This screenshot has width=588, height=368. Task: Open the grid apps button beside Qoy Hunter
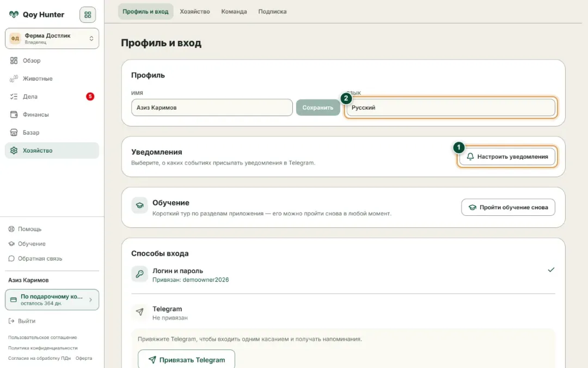point(88,15)
